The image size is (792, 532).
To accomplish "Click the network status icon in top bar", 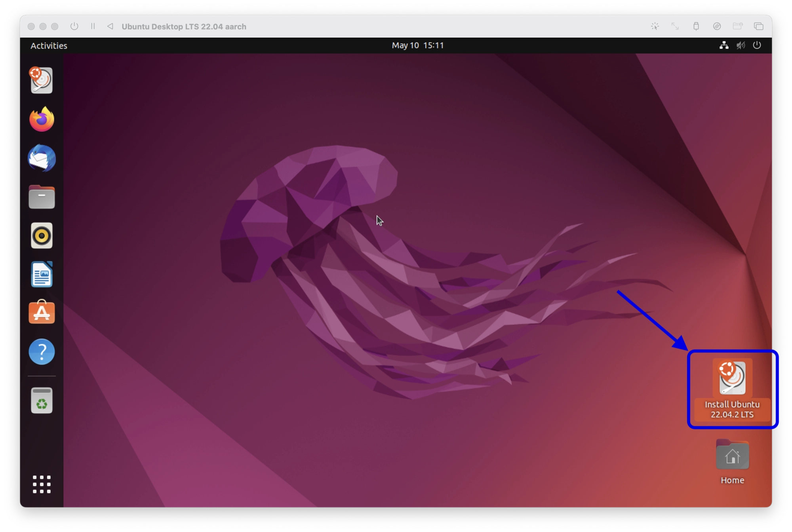I will (x=724, y=45).
